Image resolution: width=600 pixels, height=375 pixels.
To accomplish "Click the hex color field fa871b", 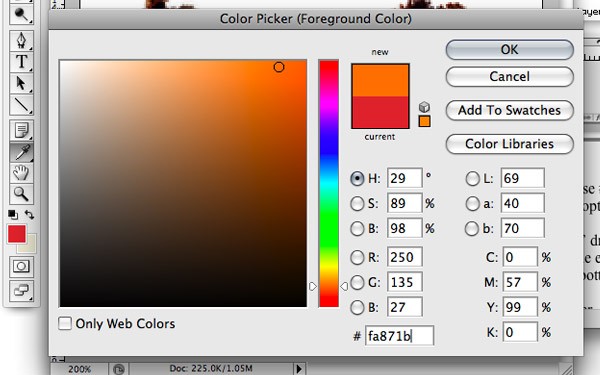I will [x=399, y=336].
